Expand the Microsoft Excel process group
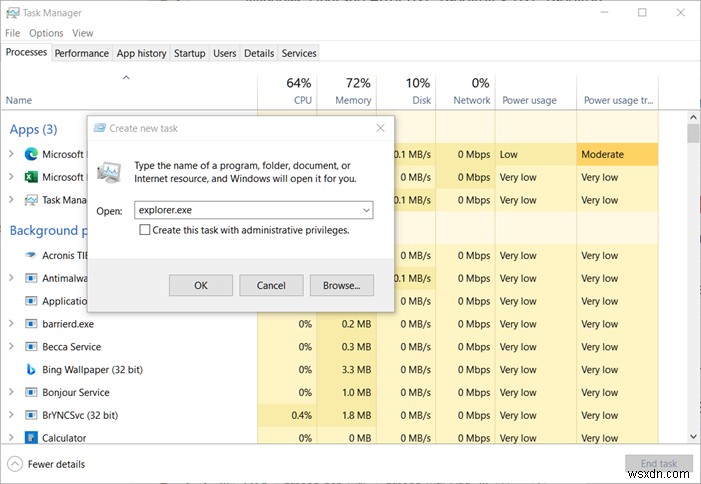 pyautogui.click(x=11, y=177)
